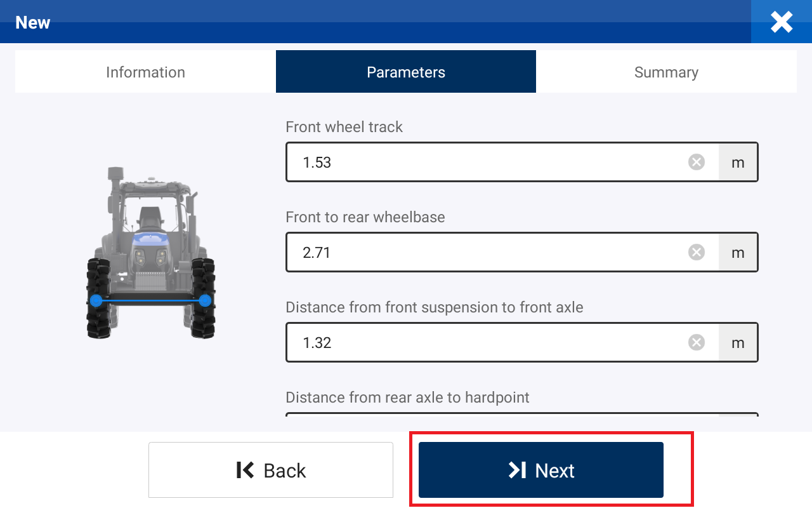Clear the Front wheel track value
The image size is (812, 508).
[x=697, y=163]
